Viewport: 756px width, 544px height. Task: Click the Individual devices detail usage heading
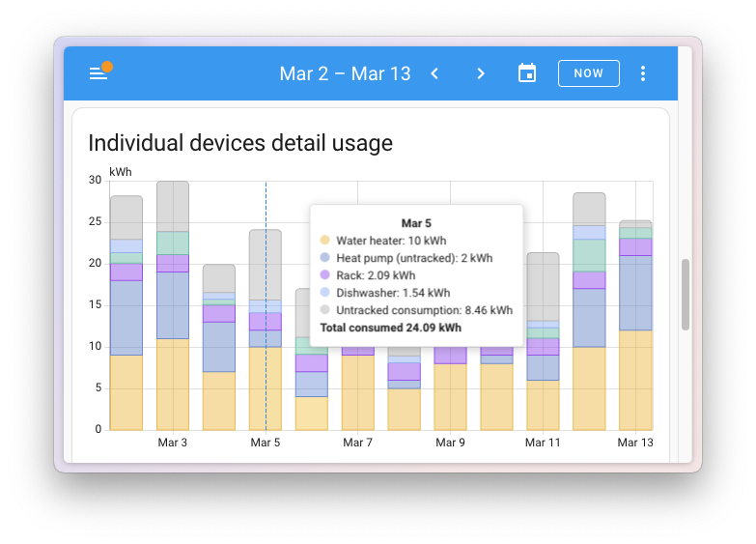240,143
